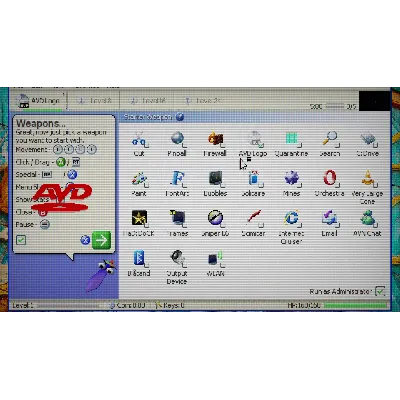Choose the Scripter weapon icon
Screen dimensions: 400x400
point(254,219)
